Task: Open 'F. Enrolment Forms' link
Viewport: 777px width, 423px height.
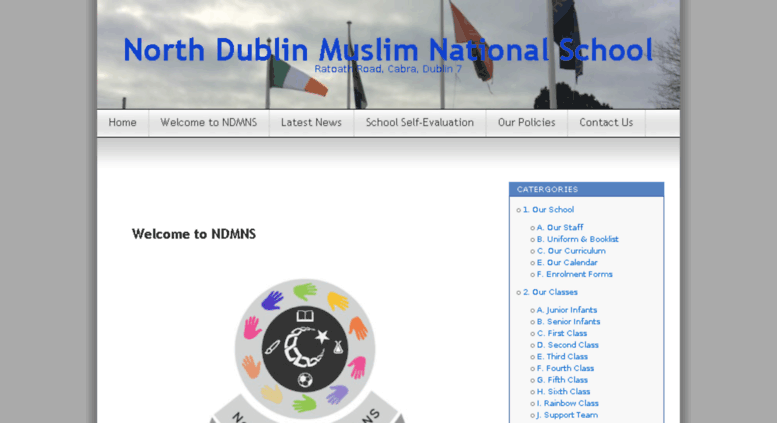Action: 574,274
